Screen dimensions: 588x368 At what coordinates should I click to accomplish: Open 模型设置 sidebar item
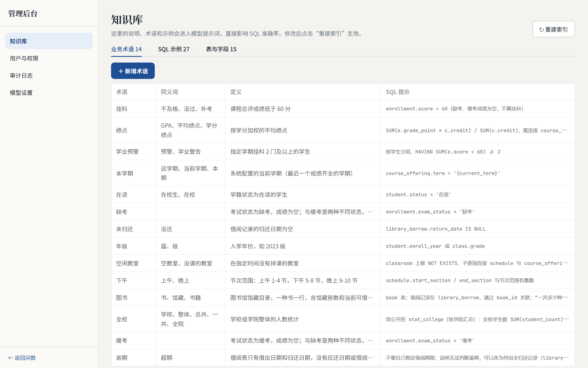coord(49,93)
